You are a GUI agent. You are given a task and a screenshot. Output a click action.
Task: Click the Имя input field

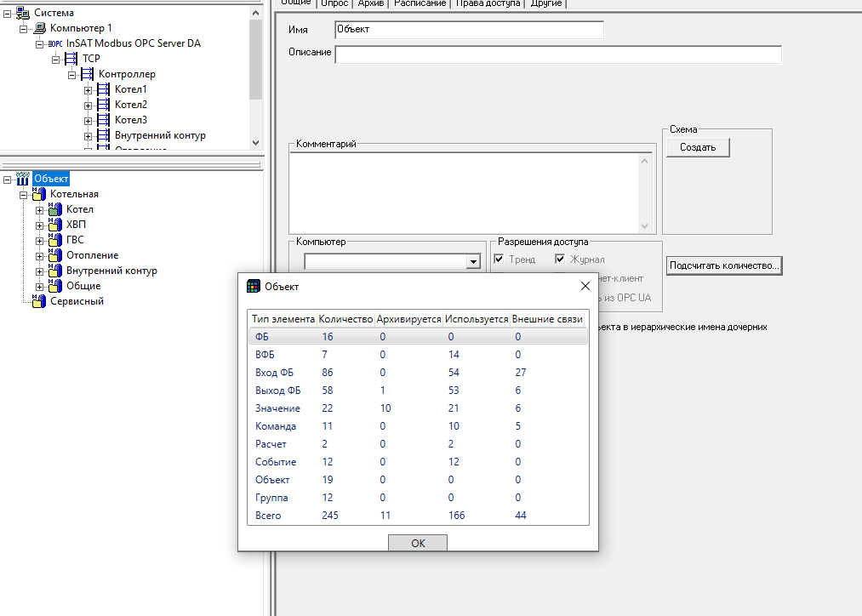(x=469, y=30)
